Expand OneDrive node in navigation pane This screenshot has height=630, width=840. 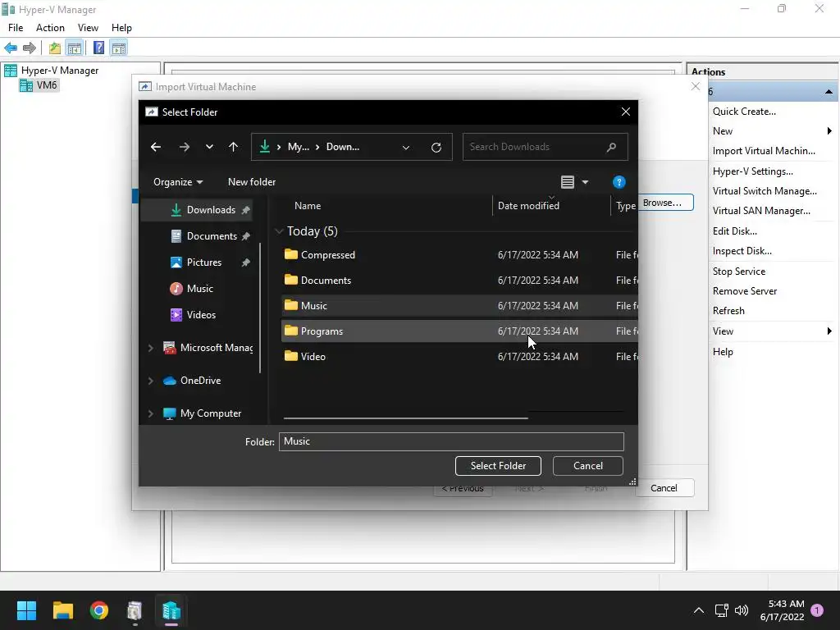151,381
